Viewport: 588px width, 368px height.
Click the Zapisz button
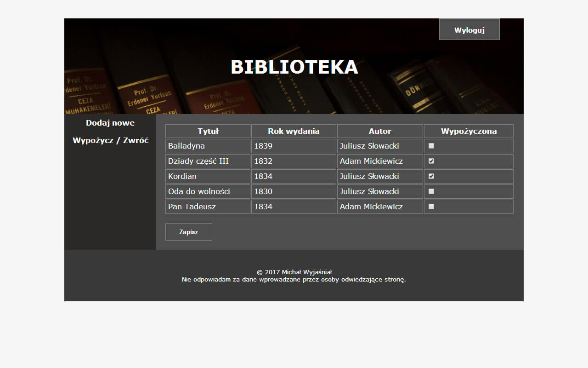tap(188, 231)
